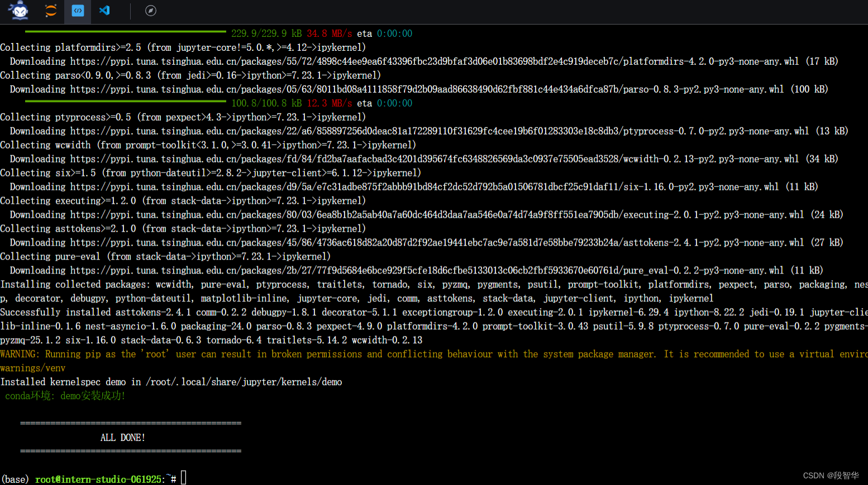Screen dimensions: 868x485
Task: Click 'Successfully installed asttokens-2.4.1' line
Action: point(434,313)
